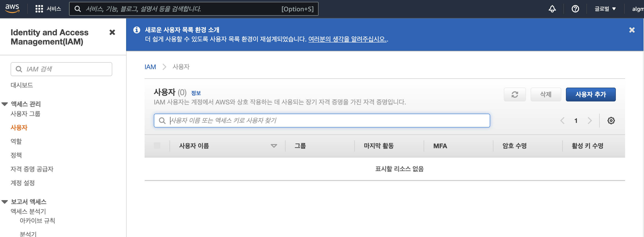Image resolution: width=644 pixels, height=237 pixels.
Task: Open 정책 in the sidebar
Action: pos(16,155)
